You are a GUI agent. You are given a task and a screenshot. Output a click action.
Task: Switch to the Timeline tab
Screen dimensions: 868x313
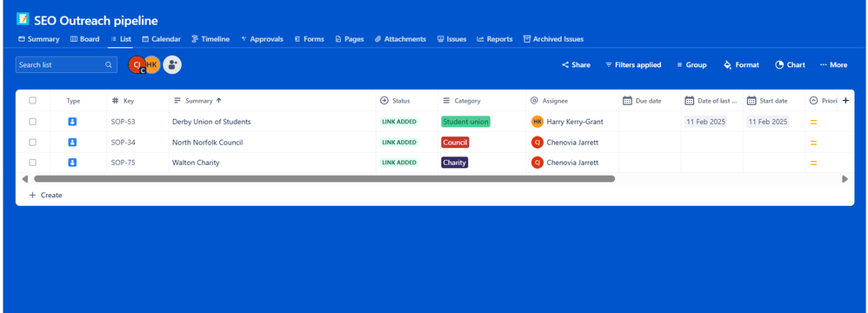[210, 39]
